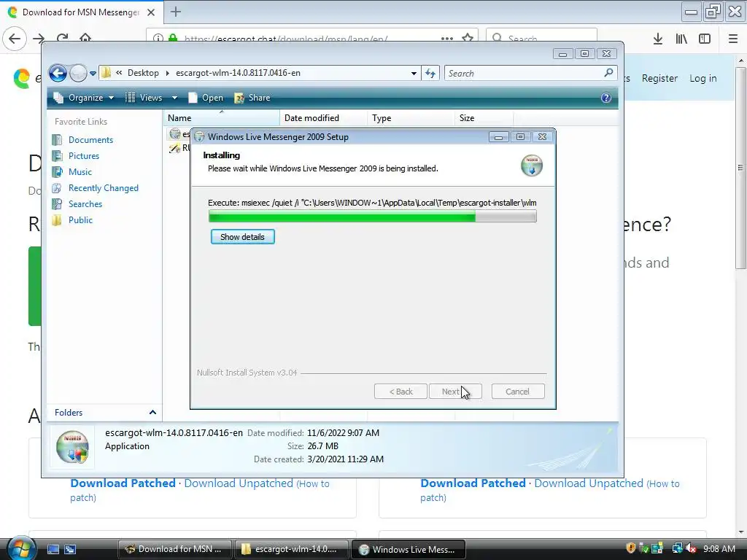
Task: Open Searches favorite link
Action: point(85,204)
